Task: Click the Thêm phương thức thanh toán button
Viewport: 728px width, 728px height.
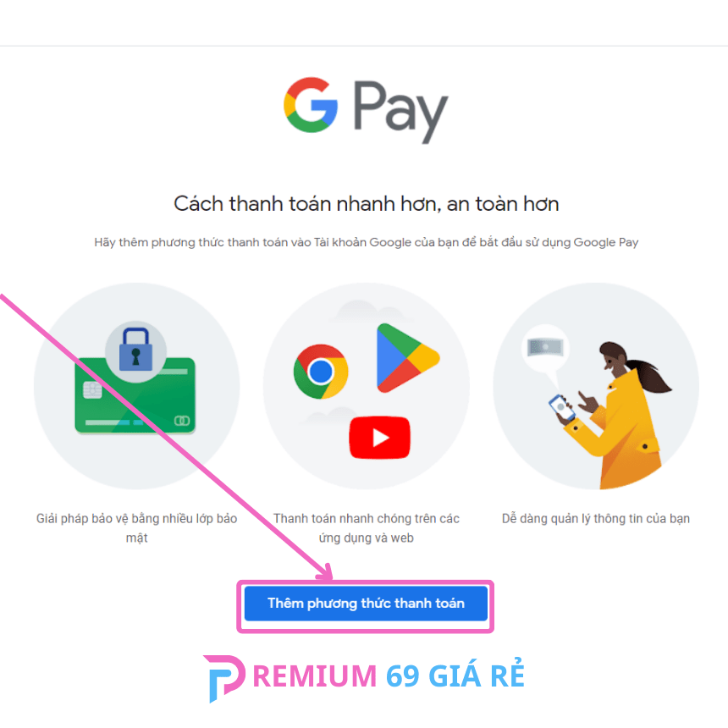Action: tap(366, 603)
